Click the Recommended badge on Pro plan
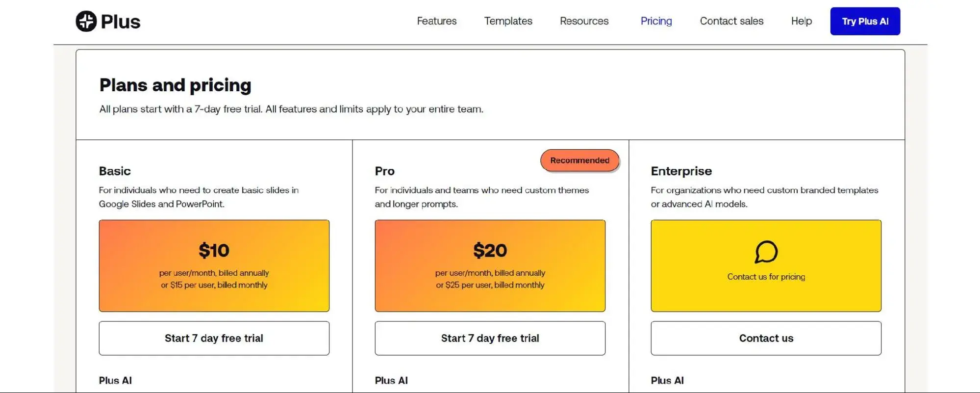 (579, 160)
